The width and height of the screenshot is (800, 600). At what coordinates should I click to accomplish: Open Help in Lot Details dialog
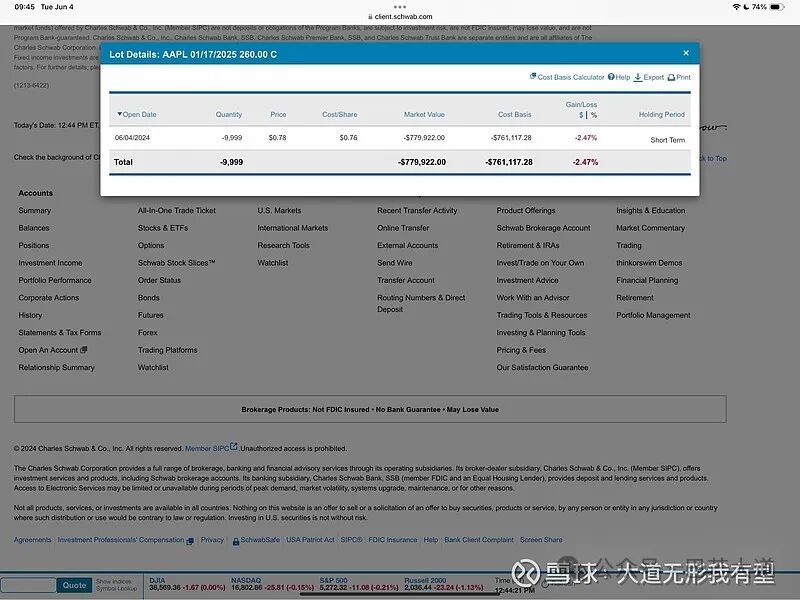[x=619, y=77]
